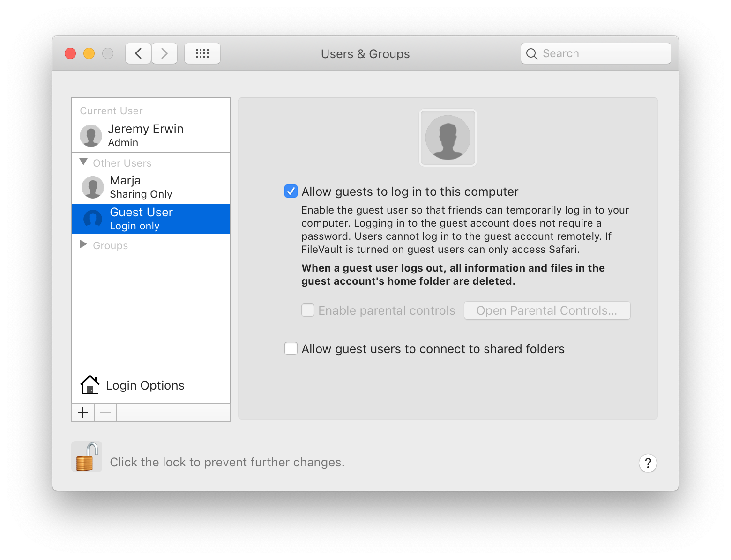The image size is (731, 560).
Task: Click the "Groups" label
Action: 111,246
